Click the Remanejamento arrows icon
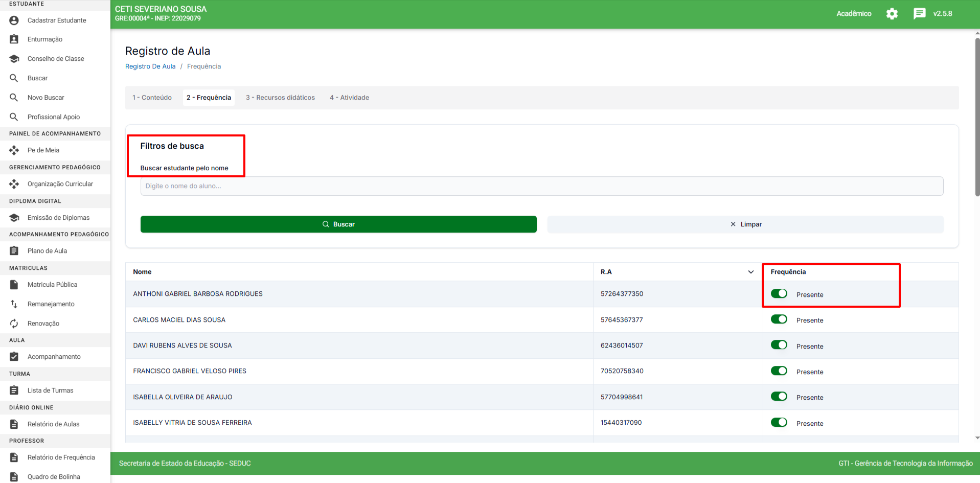 click(x=14, y=304)
